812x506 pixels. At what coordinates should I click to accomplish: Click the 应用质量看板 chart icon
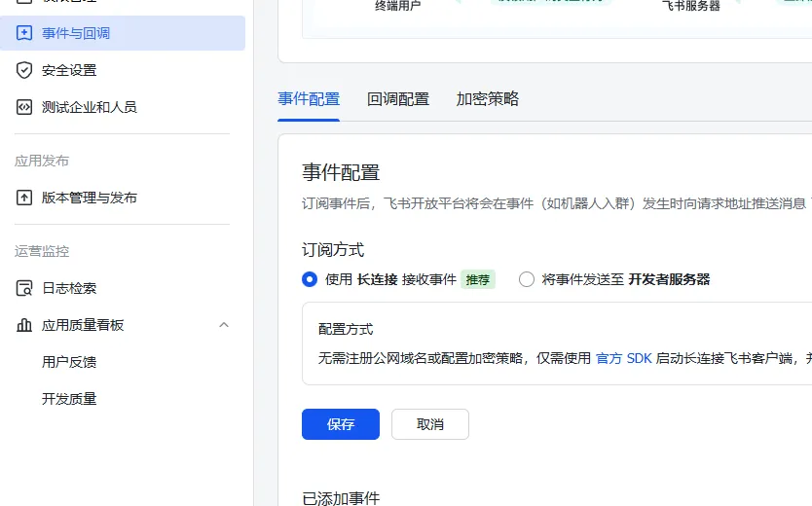[23, 325]
